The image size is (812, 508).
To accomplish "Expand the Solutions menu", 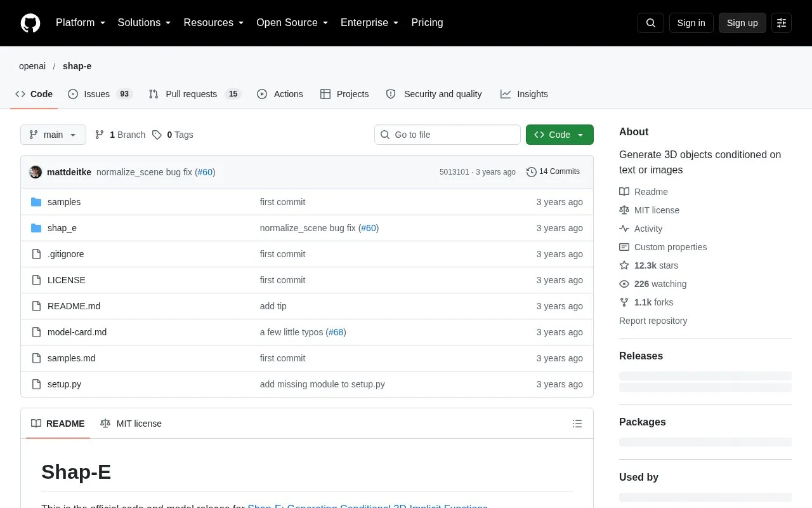I will point(145,23).
